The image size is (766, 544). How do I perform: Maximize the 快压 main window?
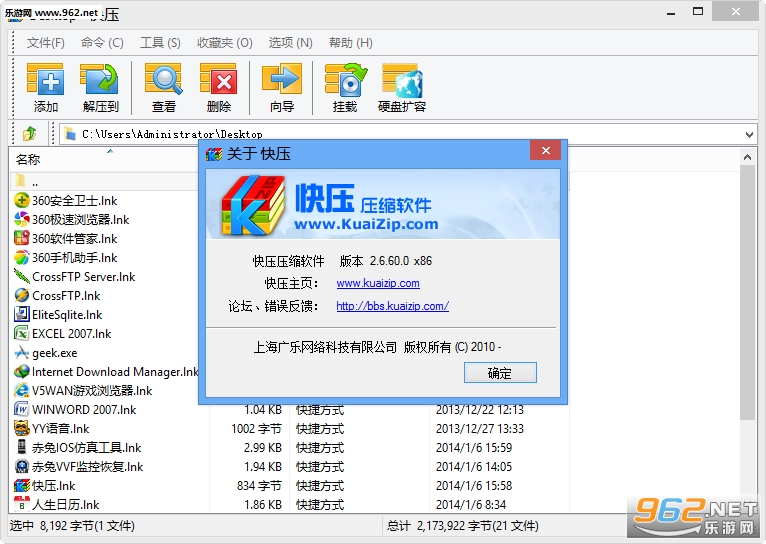click(x=698, y=12)
